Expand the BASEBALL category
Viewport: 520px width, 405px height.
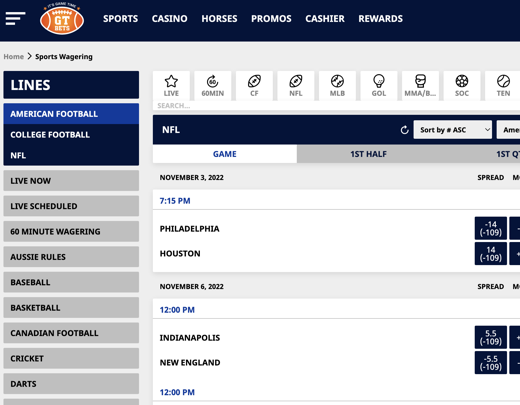pyautogui.click(x=71, y=282)
